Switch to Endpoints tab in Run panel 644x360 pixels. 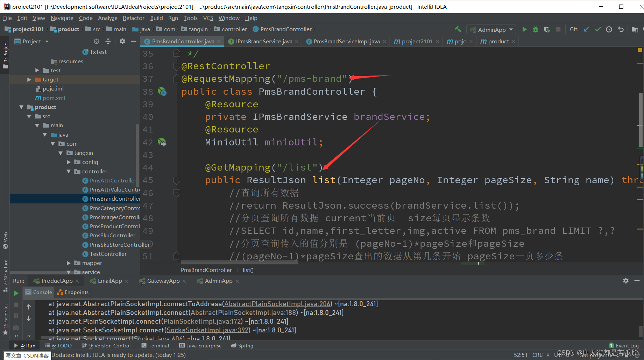click(73, 293)
